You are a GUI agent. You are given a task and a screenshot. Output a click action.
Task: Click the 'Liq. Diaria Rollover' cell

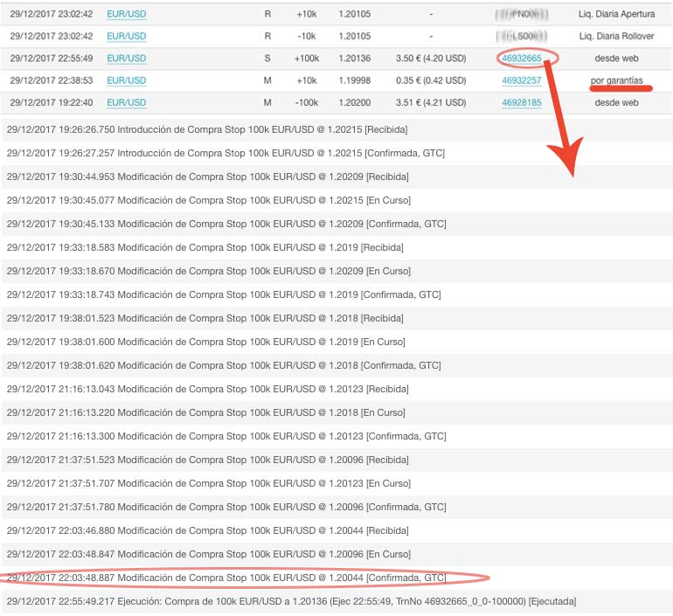click(616, 37)
